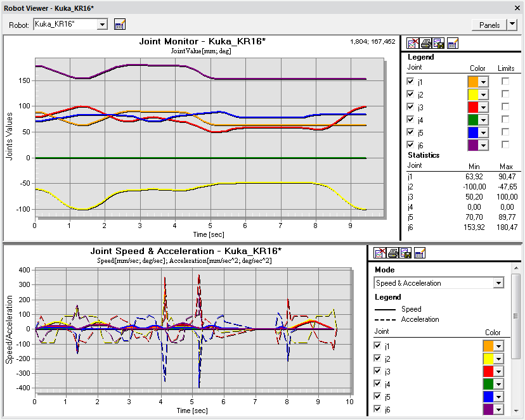
Task: Uncheck j3 in Joint Monitor legend
Action: tap(410, 106)
